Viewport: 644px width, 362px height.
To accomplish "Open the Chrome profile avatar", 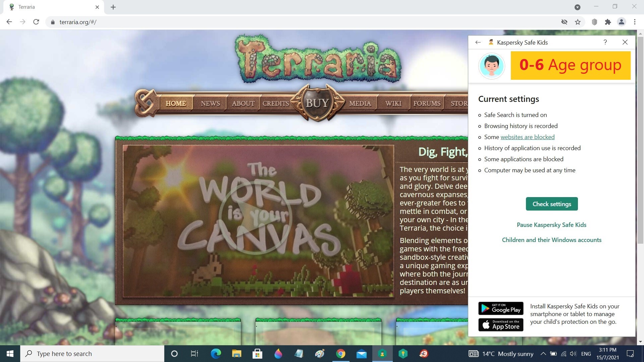I will [x=621, y=22].
